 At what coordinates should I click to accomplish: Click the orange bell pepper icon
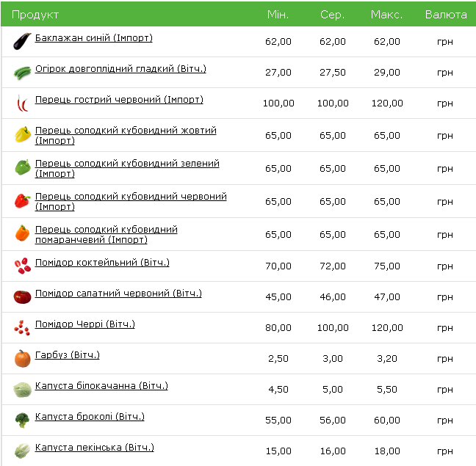tap(23, 233)
